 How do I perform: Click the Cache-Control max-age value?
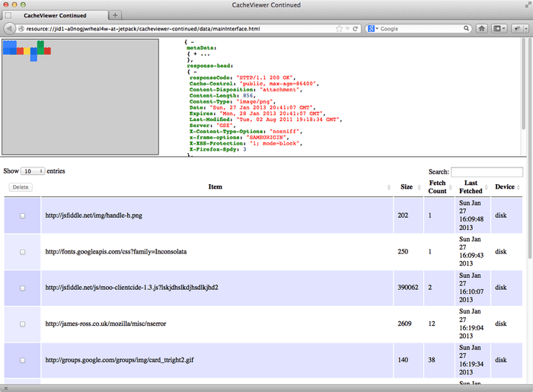(x=277, y=84)
